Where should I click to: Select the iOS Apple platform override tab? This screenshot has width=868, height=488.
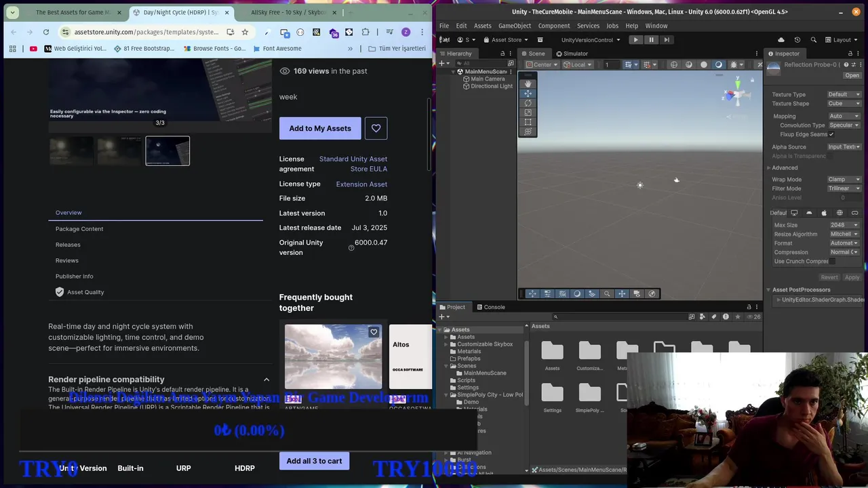click(824, 213)
